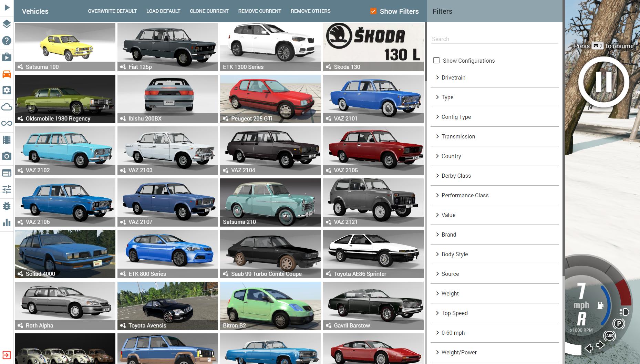Expand the Performance Class filter
Viewport: 640px width, 364px height.
point(495,195)
